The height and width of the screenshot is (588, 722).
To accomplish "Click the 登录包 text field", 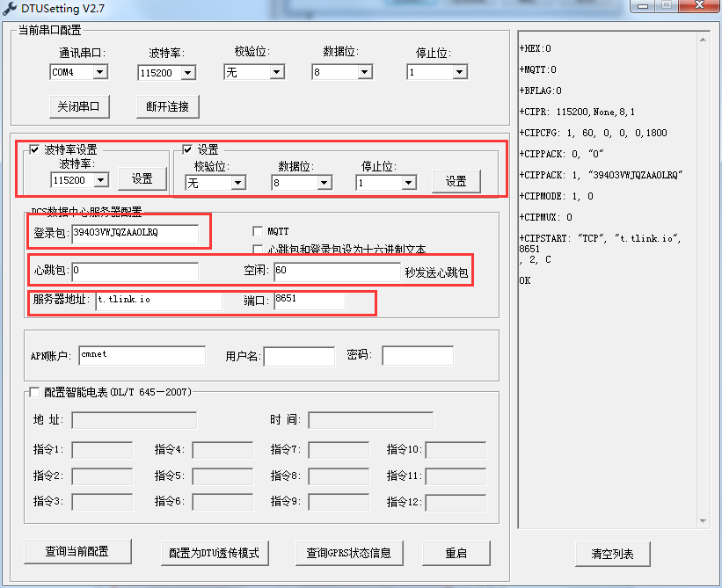I will 135,233.
